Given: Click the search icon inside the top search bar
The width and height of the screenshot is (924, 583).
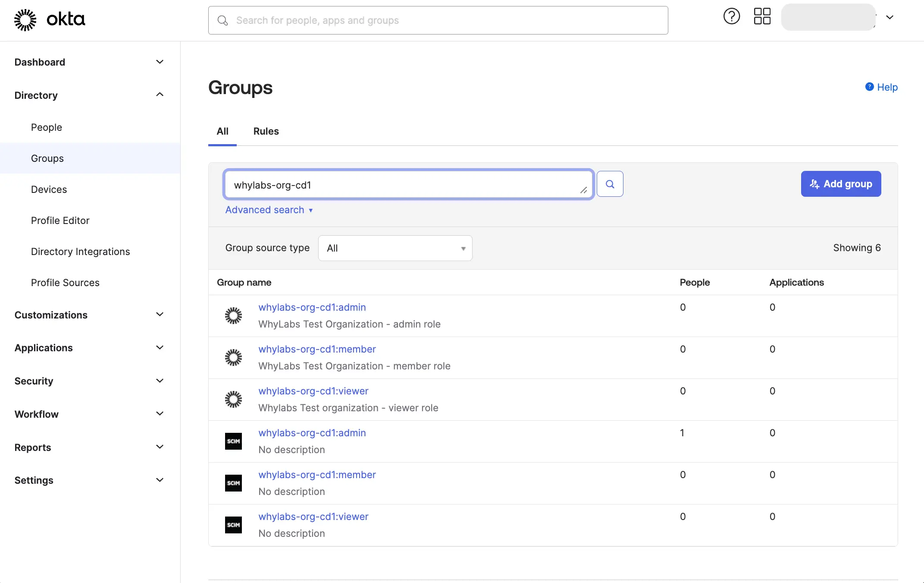Looking at the screenshot, I should [x=222, y=20].
